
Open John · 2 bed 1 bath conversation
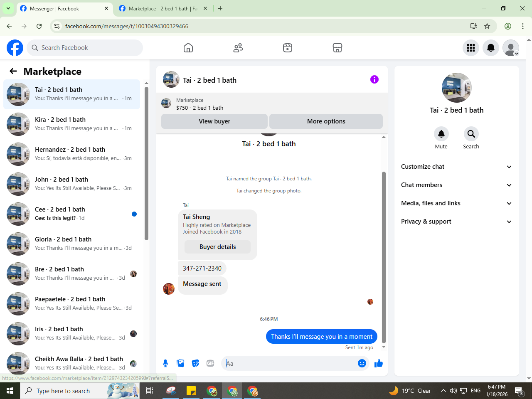pos(71,184)
